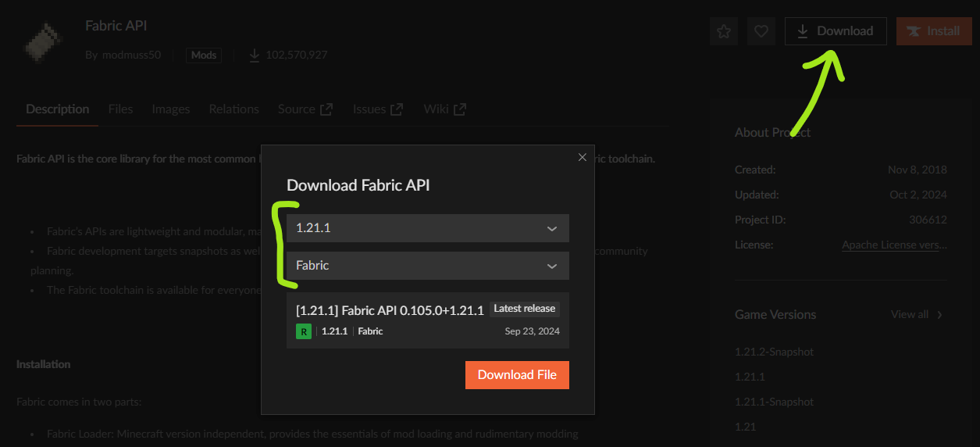
Task: Close the Download Fabric API dialog
Action: coord(582,157)
